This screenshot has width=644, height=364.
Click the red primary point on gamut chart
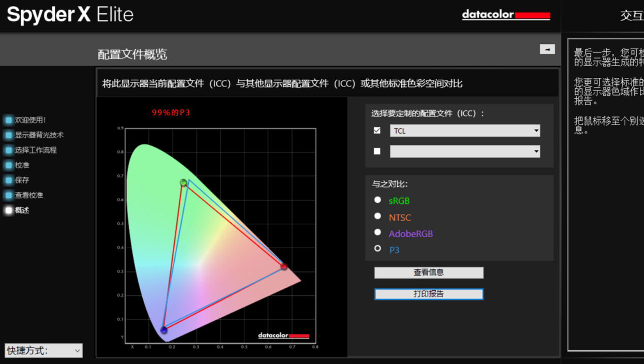tap(284, 266)
